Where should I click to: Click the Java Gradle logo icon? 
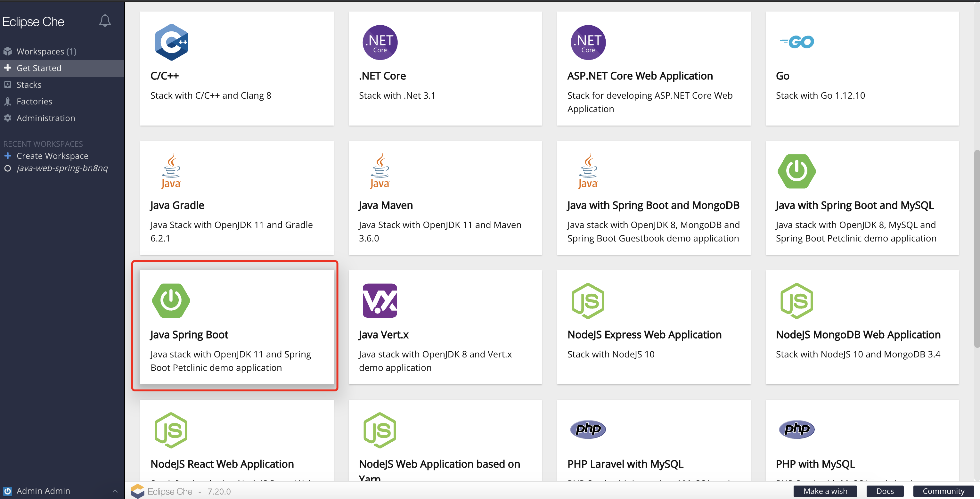(171, 171)
